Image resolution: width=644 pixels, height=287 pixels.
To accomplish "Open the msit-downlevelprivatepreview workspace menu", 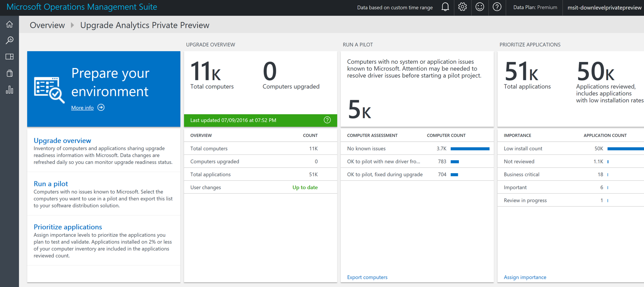I will click(x=604, y=7).
